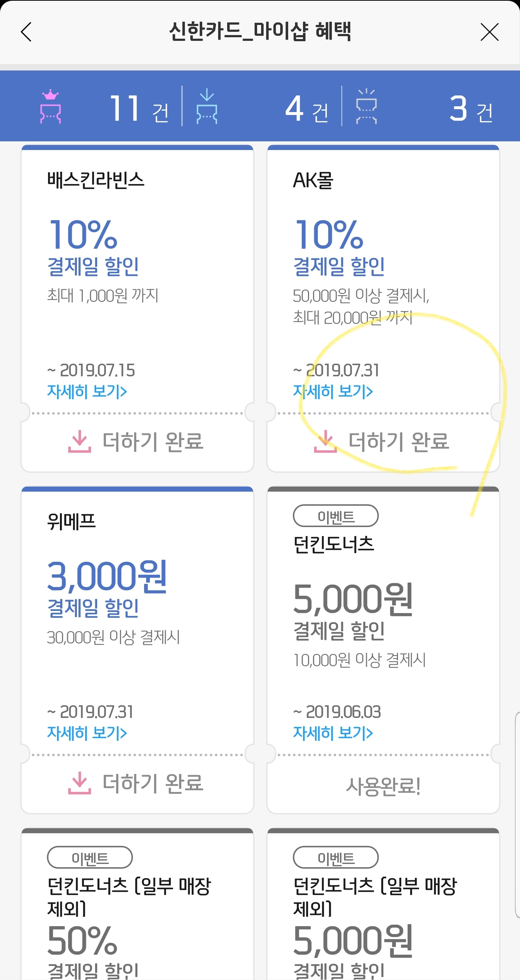This screenshot has height=980, width=520.
Task: Tap the 이벤트 badge above 던킨도너츠 50%
Action: click(90, 857)
